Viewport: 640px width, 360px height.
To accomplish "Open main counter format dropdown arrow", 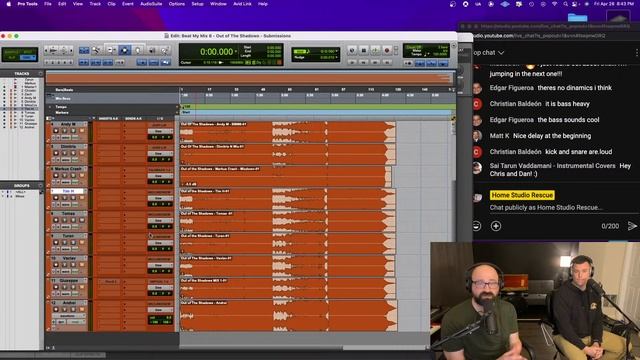I will (x=236, y=52).
